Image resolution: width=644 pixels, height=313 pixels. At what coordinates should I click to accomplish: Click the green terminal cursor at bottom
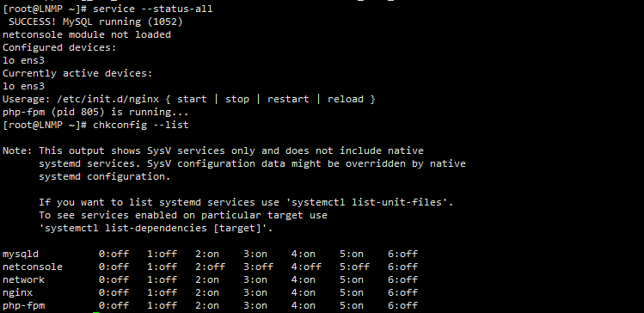point(95,312)
